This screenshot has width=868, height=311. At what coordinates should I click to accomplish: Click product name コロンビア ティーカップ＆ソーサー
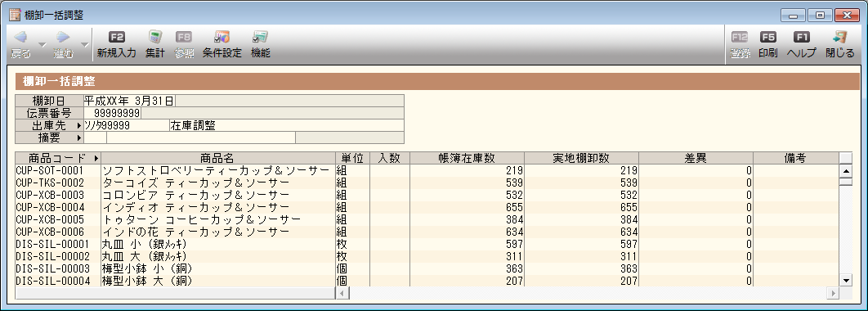[196, 195]
